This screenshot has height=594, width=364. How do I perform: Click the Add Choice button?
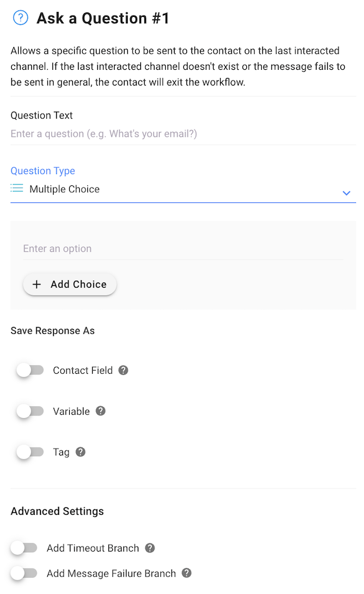coord(70,284)
